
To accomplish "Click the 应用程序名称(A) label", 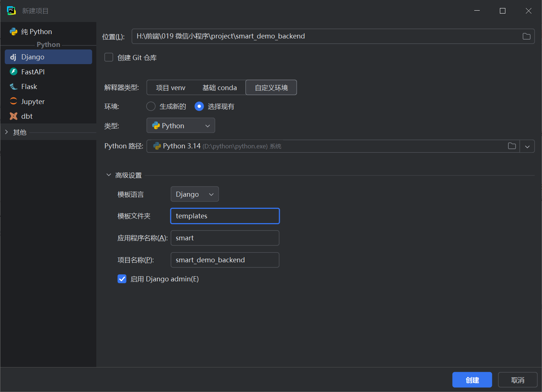I will [142, 238].
